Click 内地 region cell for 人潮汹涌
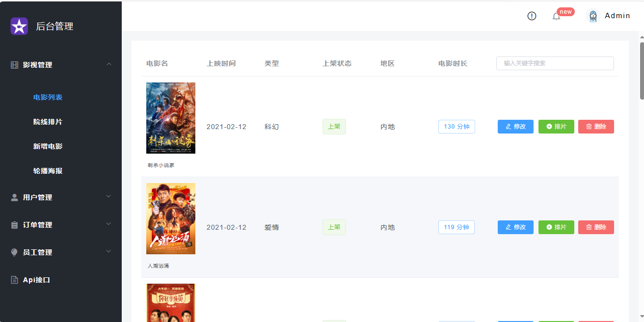 387,227
